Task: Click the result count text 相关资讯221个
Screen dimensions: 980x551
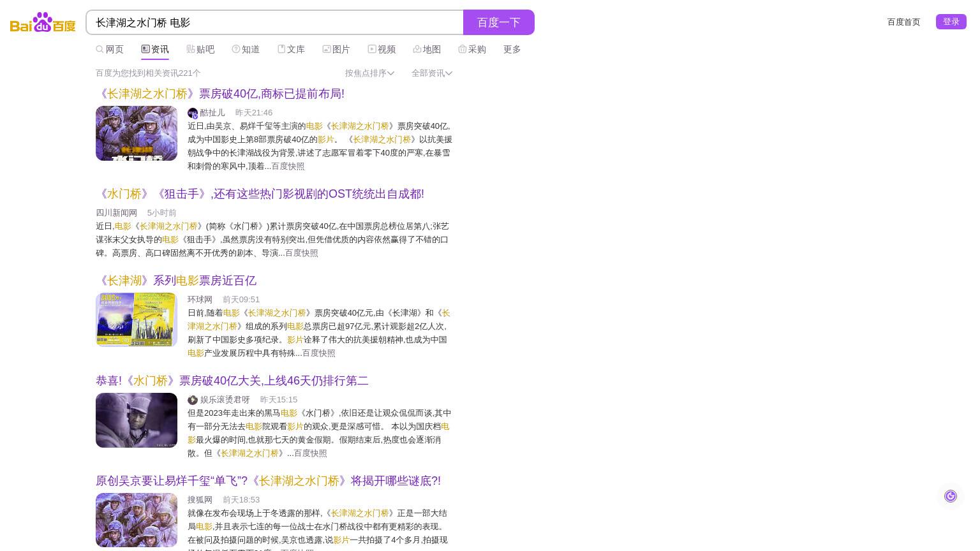Action: coord(148,73)
